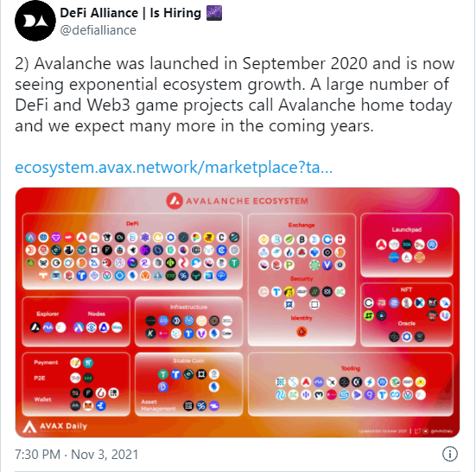Image resolution: width=476 pixels, height=472 pixels.
Task: Click the orange Identity section icon
Action: 301,332
